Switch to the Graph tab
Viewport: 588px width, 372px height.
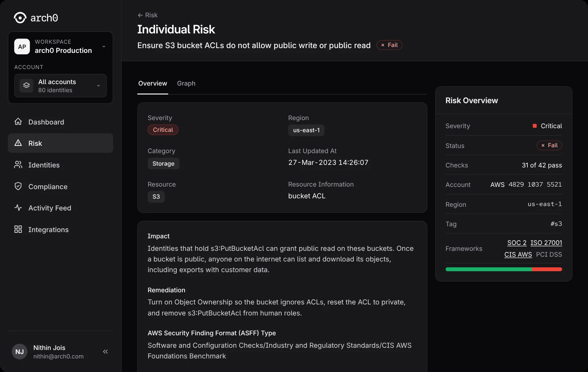click(x=186, y=83)
